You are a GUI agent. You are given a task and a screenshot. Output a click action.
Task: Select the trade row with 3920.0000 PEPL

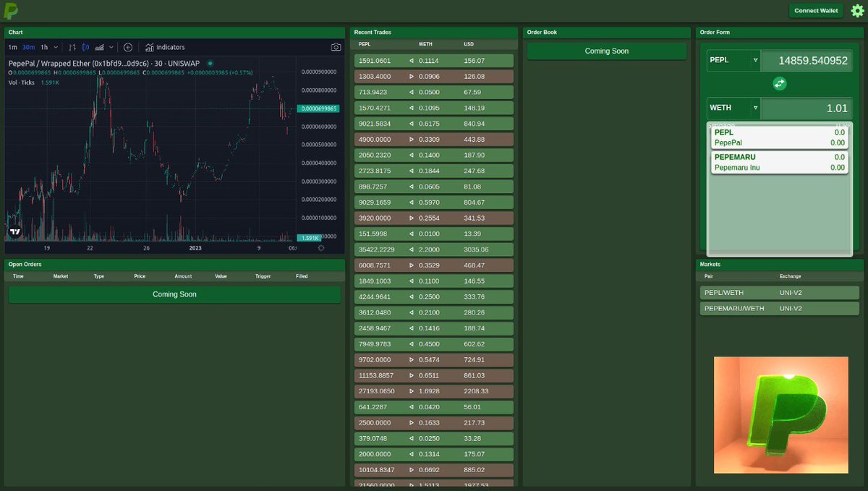click(434, 218)
